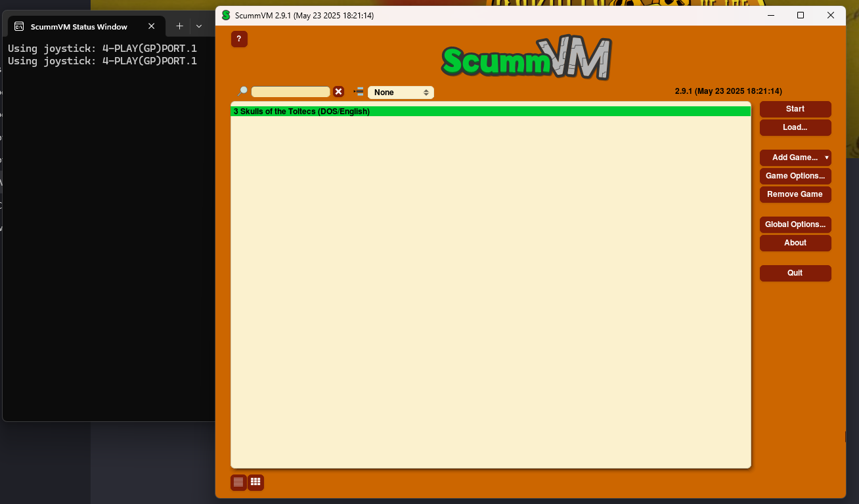This screenshot has height=504, width=859.
Task: Click the magnifying glass search icon
Action: coord(242,92)
